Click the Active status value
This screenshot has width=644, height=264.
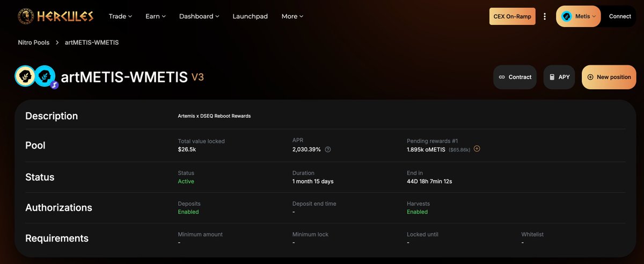click(x=186, y=181)
